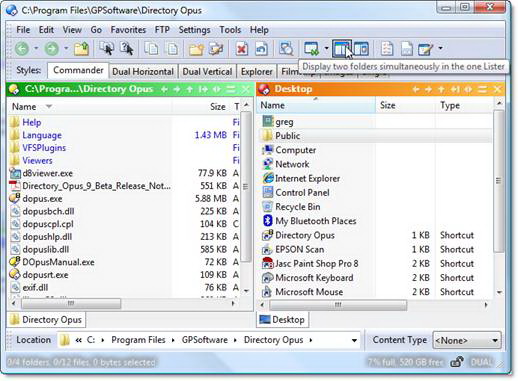Image resolution: width=518 pixels, height=381 pixels.
Task: Click Name column sort arrow in left pane
Action: (49, 107)
